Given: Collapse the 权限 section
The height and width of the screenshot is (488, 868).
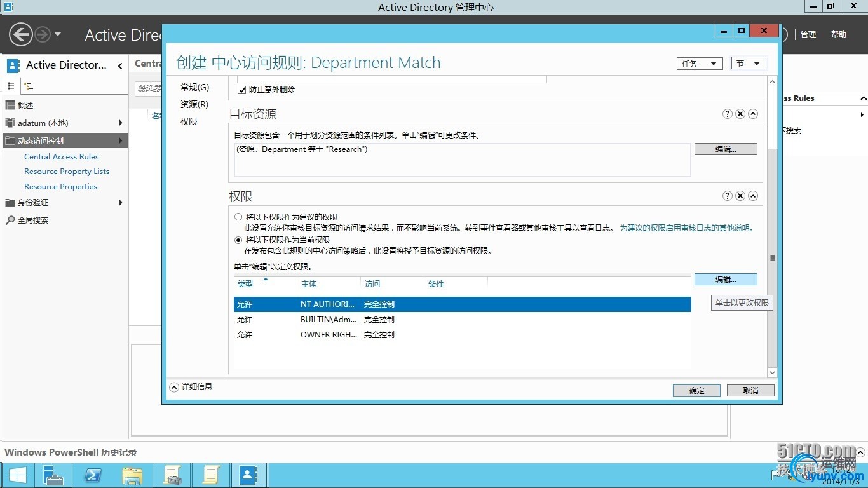Looking at the screenshot, I should [753, 196].
